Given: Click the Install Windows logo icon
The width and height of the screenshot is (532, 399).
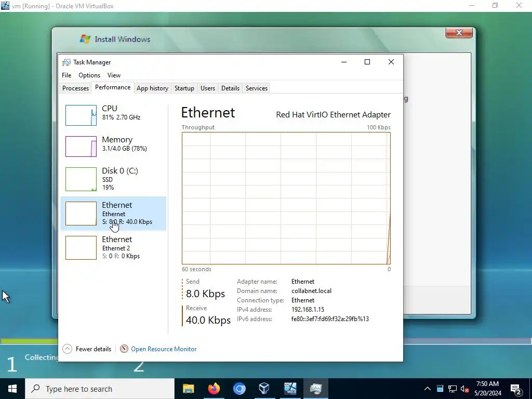Looking at the screenshot, I should click(x=85, y=39).
